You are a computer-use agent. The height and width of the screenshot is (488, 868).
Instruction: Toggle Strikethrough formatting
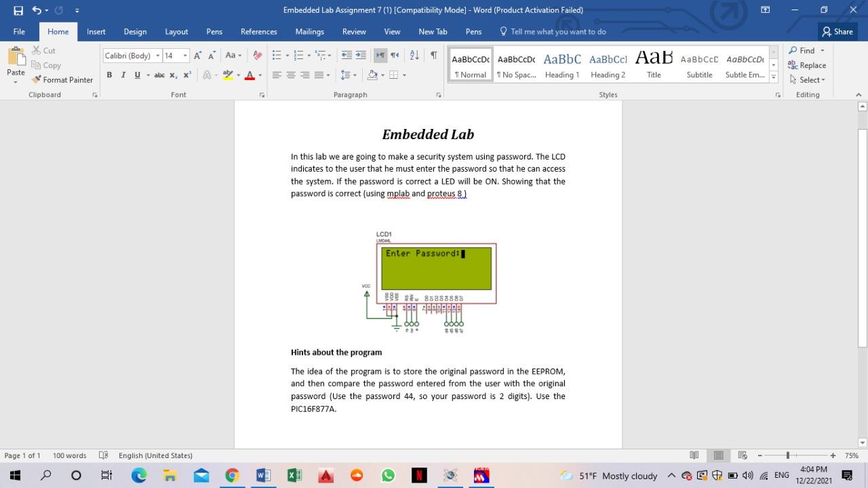coord(159,75)
